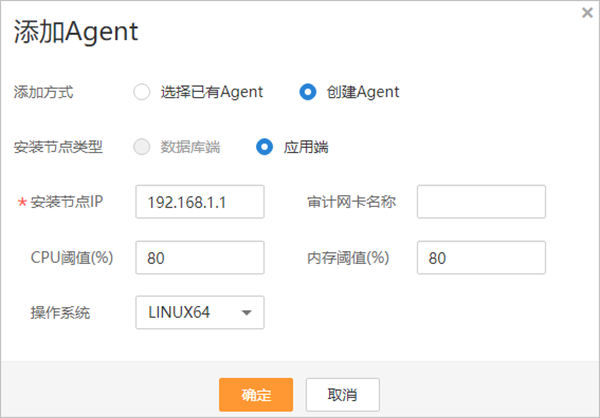Viewport: 600px width, 418px height.
Task: Click the 操作系统 label text
Action: pos(60,312)
